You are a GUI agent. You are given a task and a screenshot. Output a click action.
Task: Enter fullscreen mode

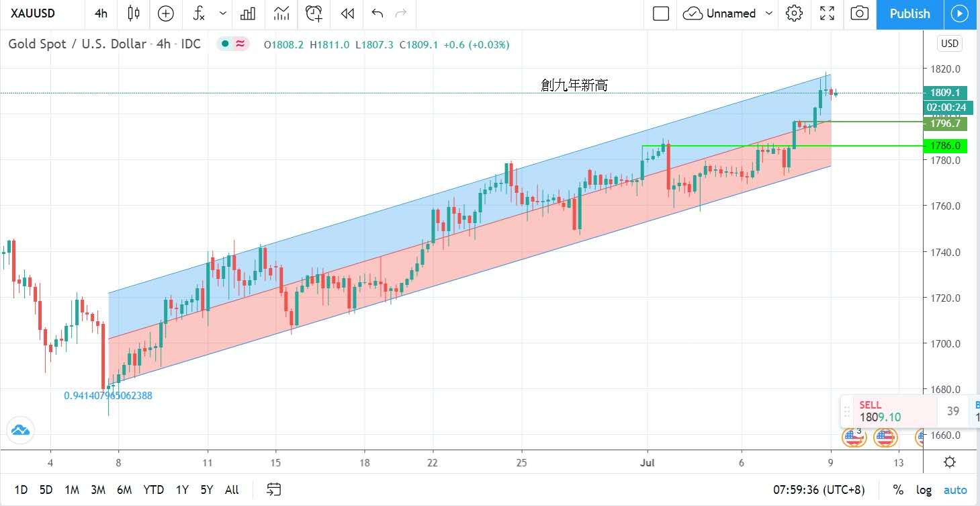point(827,13)
